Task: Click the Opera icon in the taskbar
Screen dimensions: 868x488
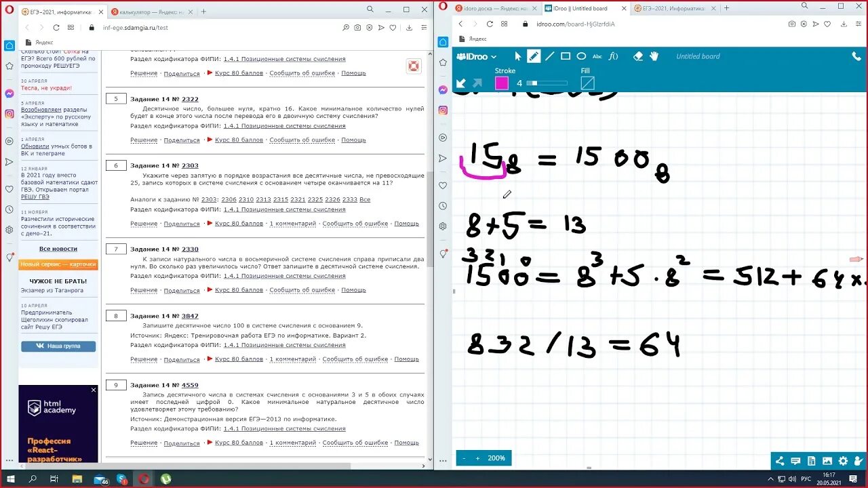Action: pyautogui.click(x=144, y=479)
